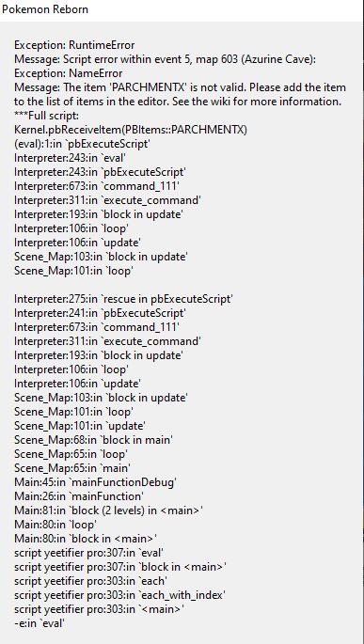Image resolution: width=364 pixels, height=644 pixels.
Task: Select the 'Main:26:in mainFunction' line
Action: point(79,495)
